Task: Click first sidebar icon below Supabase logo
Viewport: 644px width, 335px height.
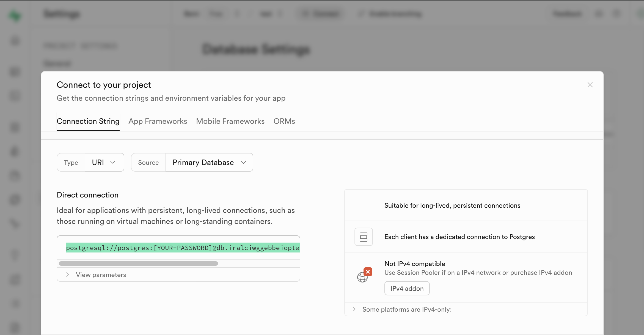Action: 15,41
